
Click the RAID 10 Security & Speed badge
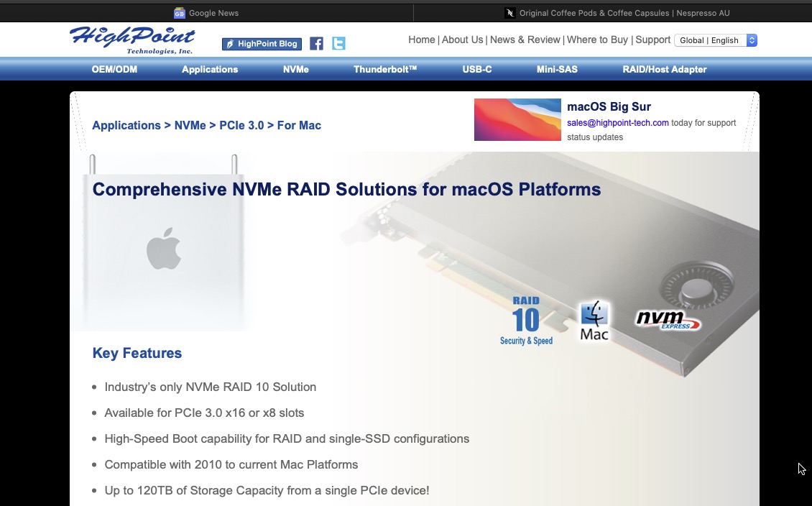point(526,321)
